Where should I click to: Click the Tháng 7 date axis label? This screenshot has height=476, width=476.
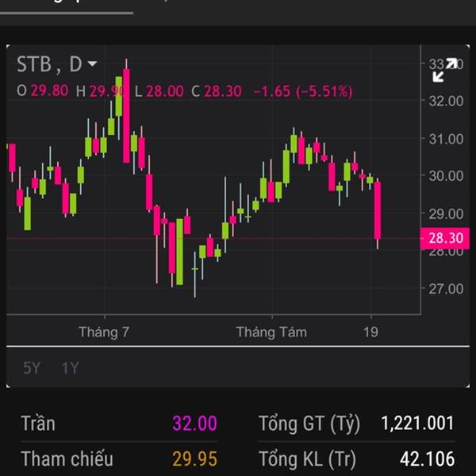pos(104,332)
